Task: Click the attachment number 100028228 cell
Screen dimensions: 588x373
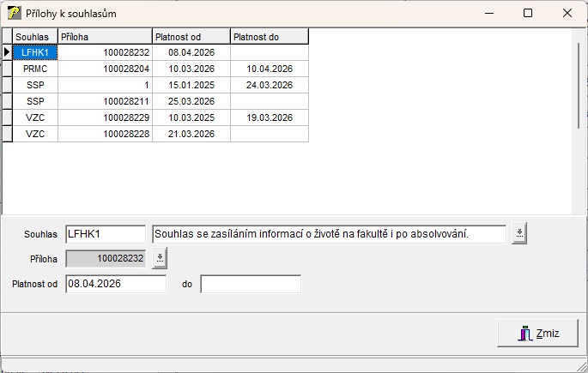Action: click(x=105, y=134)
